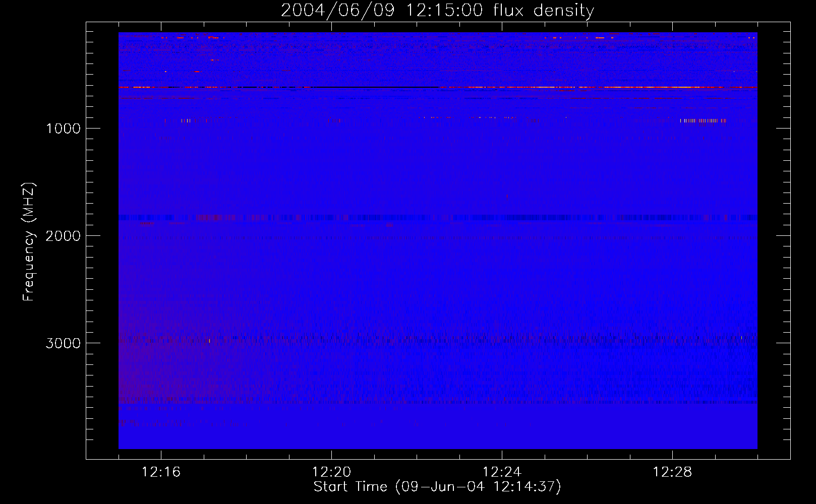The width and height of the screenshot is (816, 504).
Task: Click the '12:28' time tick label
Action: (672, 472)
